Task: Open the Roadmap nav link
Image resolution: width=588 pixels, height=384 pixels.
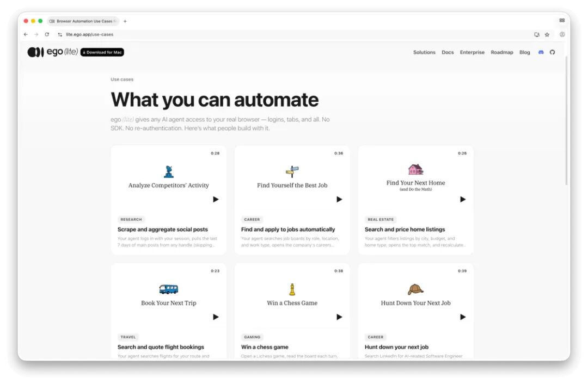Action: coord(502,52)
